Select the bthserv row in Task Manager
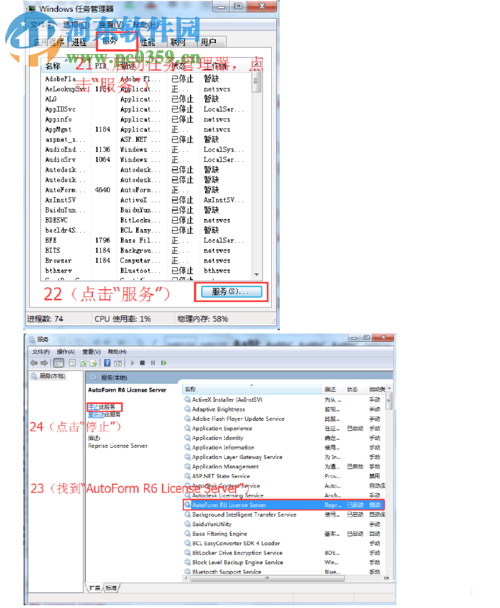Viewport: 500px width, 608px height. (x=147, y=270)
